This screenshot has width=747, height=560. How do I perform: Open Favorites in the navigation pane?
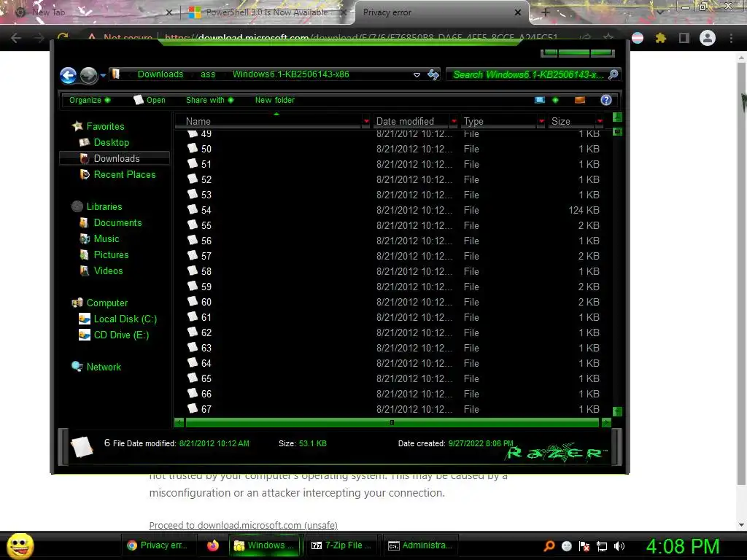(x=105, y=126)
